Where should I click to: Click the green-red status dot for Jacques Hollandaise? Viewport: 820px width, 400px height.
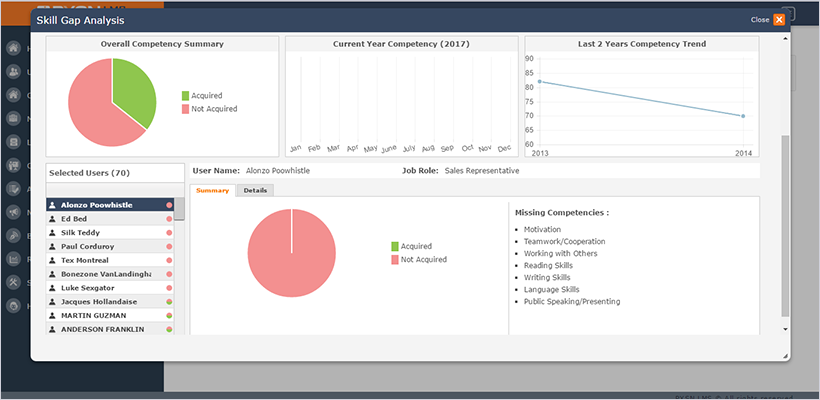[169, 301]
